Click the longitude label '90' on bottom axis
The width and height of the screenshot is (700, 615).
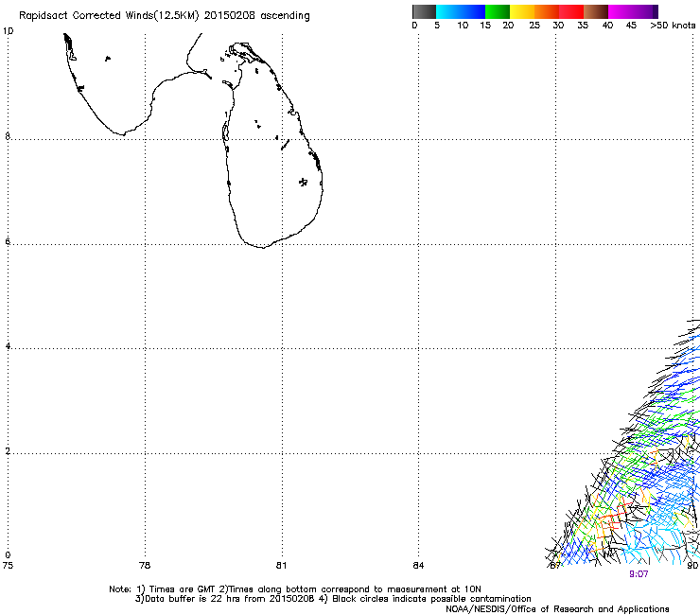[692, 566]
